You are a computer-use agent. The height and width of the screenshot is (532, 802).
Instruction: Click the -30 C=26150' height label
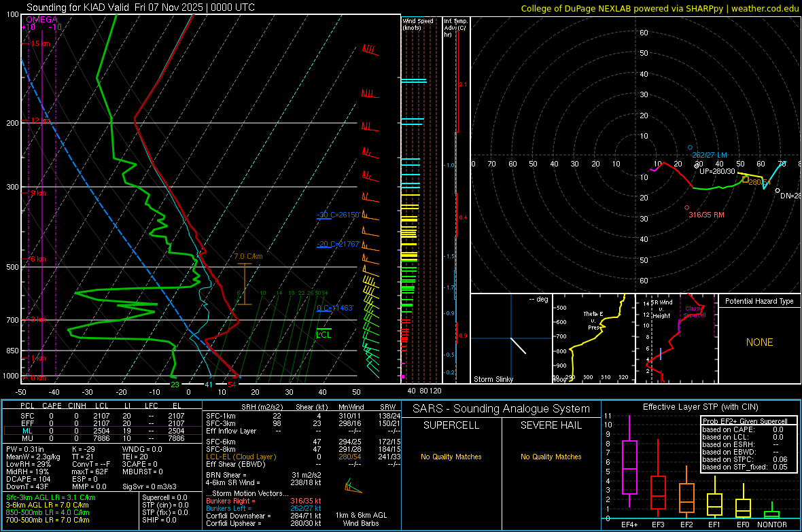338,215
